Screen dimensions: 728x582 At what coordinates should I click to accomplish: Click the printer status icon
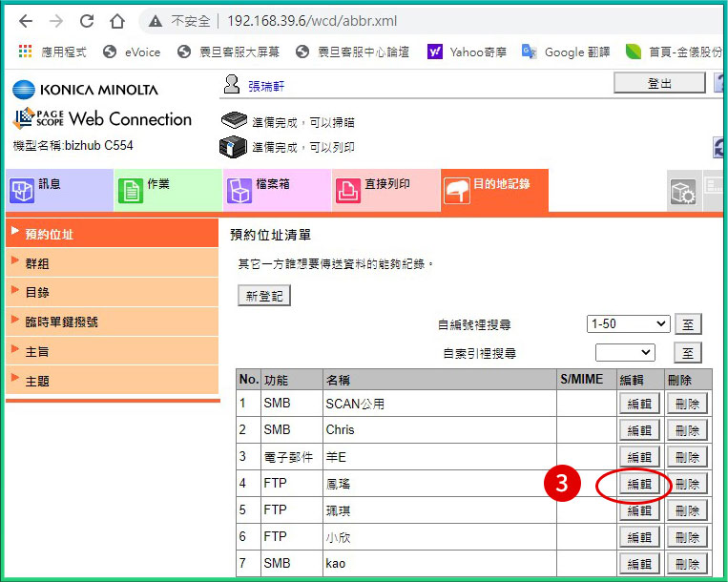pos(233,147)
